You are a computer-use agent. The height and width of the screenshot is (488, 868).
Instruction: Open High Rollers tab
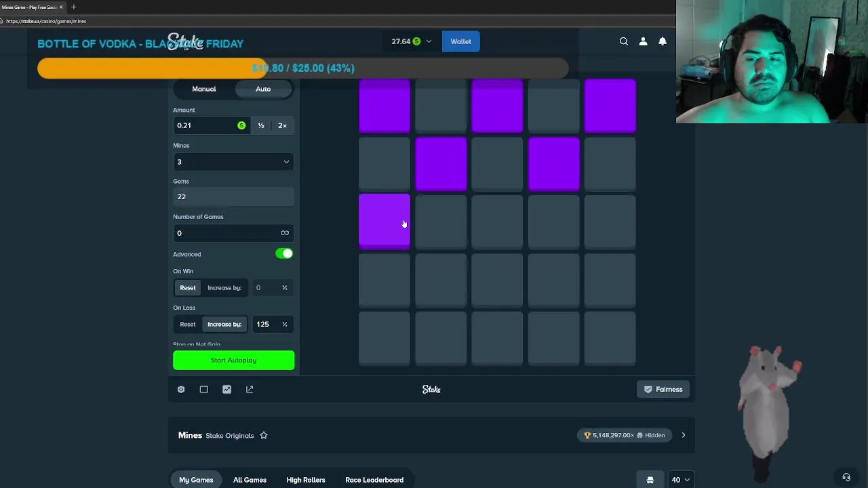pos(306,480)
